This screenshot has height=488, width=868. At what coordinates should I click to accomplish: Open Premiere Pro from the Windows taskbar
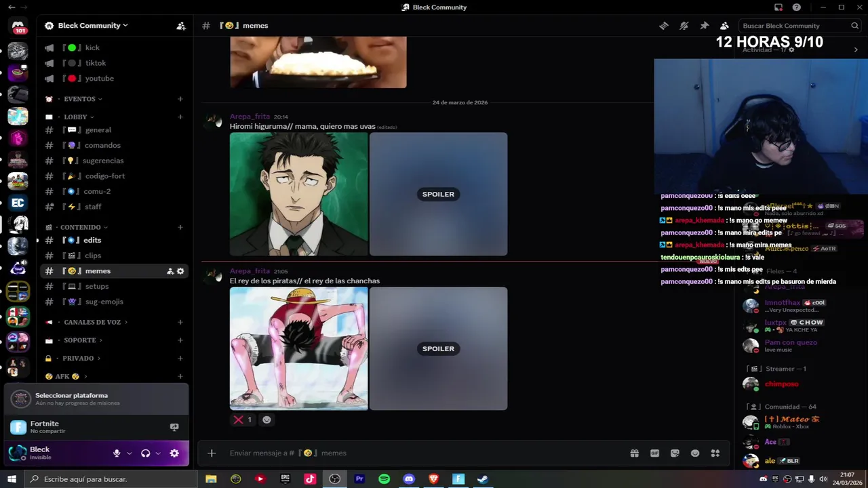(359, 479)
